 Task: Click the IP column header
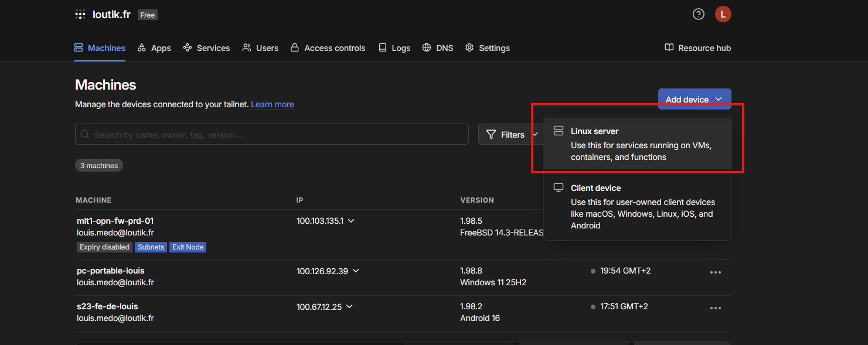[x=299, y=200]
